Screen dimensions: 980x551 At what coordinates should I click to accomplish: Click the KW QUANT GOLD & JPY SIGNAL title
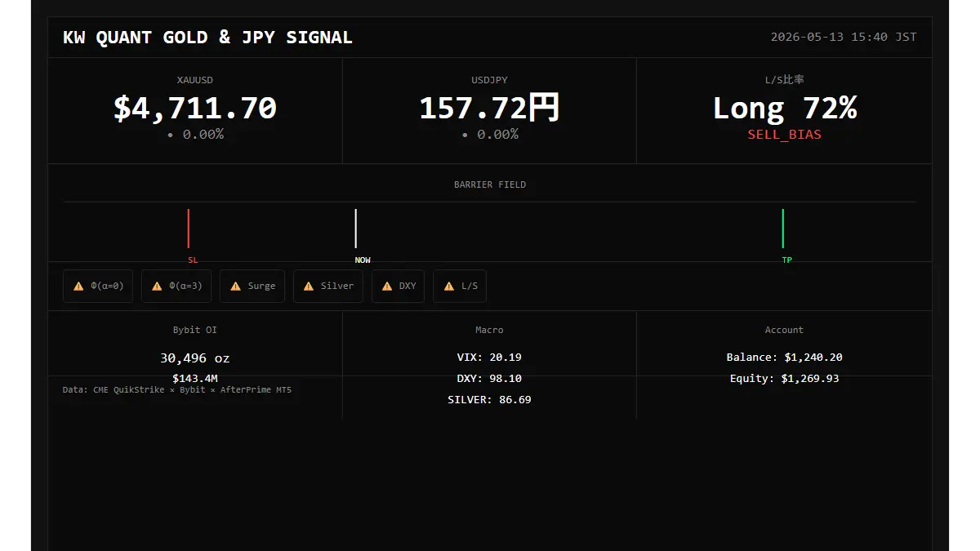[207, 38]
